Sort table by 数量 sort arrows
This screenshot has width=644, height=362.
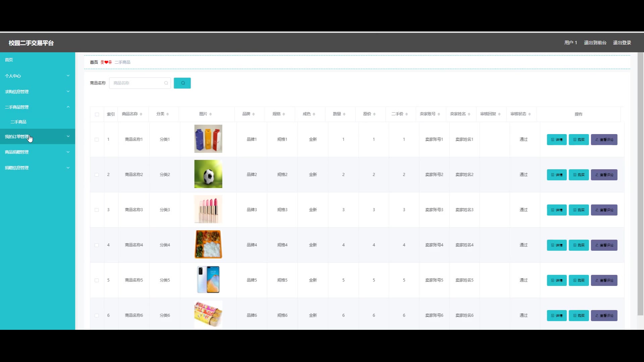[344, 114]
